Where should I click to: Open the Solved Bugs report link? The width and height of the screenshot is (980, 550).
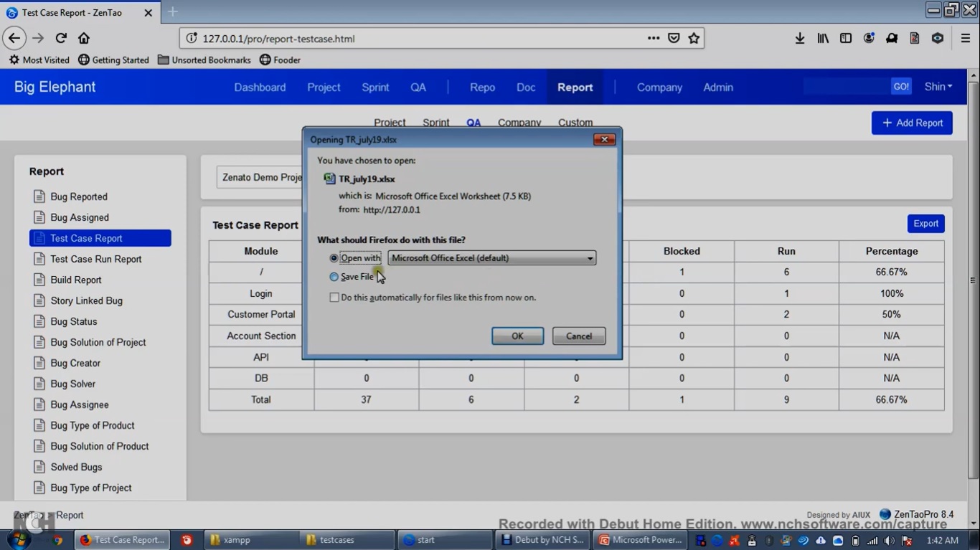[76, 467]
